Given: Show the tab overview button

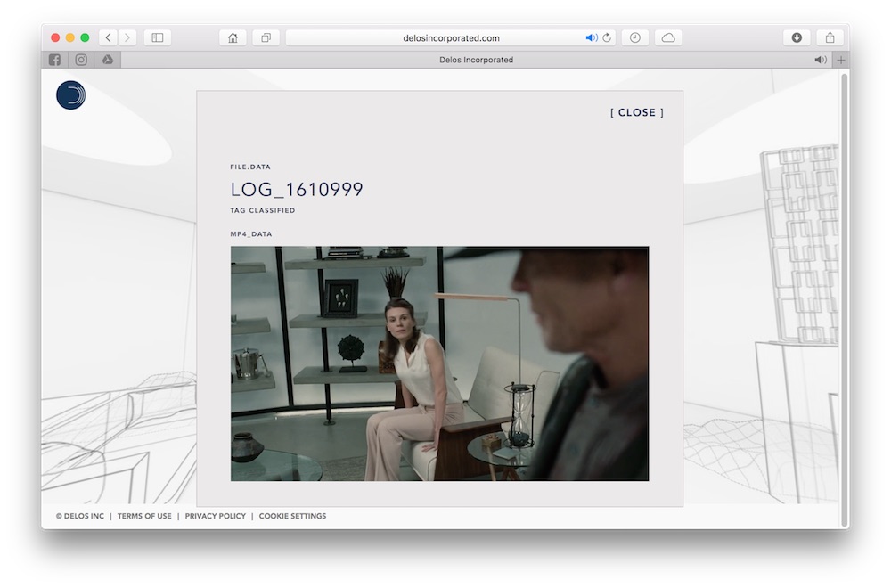Looking at the screenshot, I should 266,37.
